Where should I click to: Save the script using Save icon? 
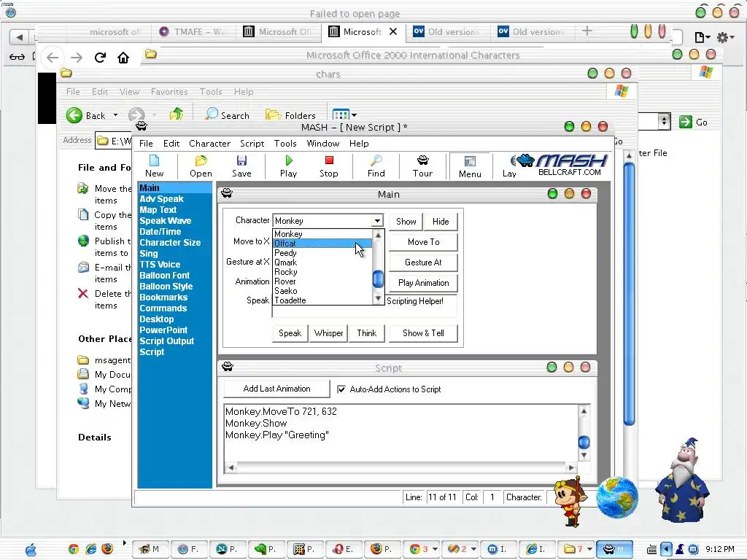pyautogui.click(x=241, y=166)
